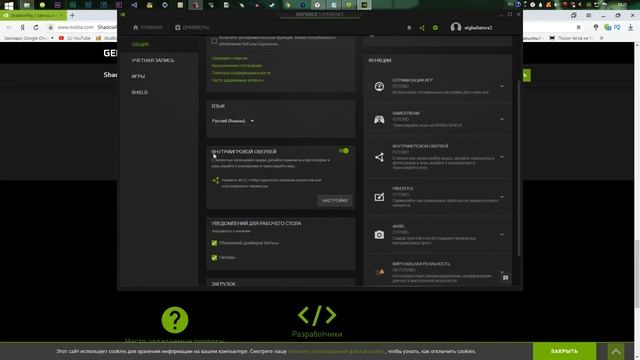The width and height of the screenshot is (640, 360).
Task: Click the developers code brackets icon
Action: [x=317, y=315]
